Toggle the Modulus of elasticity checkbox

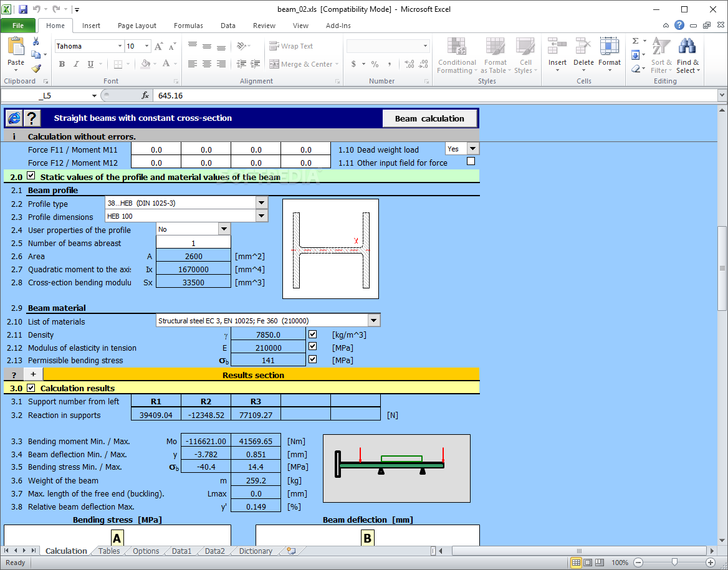tap(313, 346)
